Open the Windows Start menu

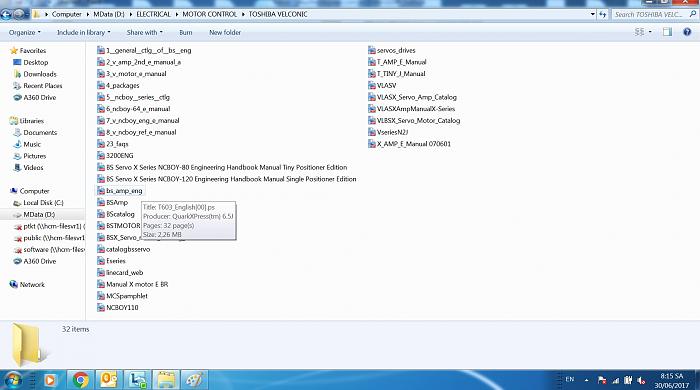(12, 380)
